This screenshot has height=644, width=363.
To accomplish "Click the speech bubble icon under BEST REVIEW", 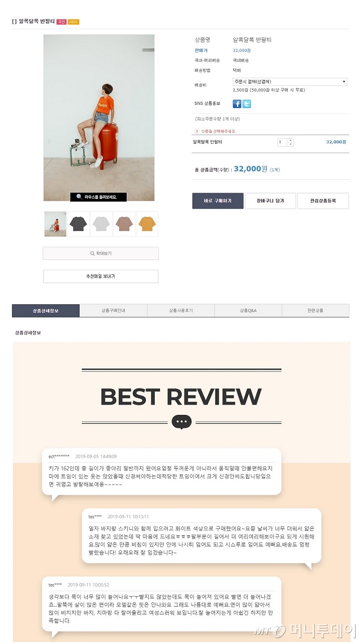I will (182, 422).
